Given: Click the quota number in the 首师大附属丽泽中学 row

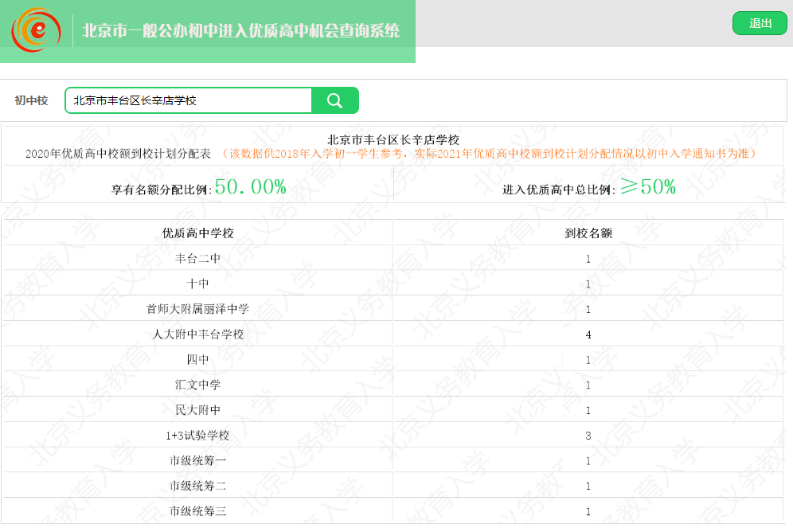Looking at the screenshot, I should tap(588, 310).
